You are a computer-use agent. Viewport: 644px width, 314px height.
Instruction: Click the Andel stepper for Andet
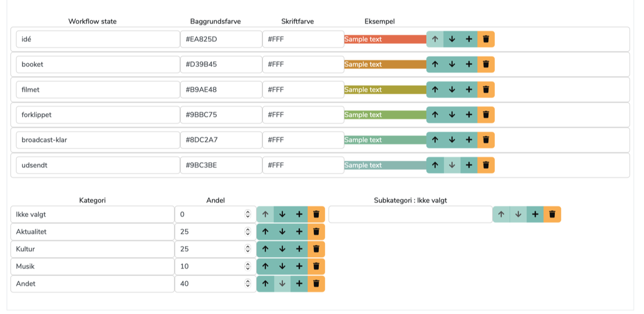point(247,283)
